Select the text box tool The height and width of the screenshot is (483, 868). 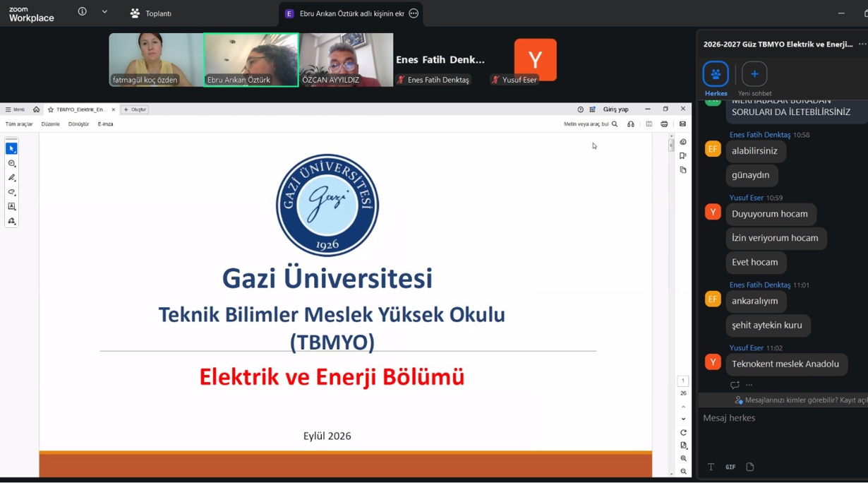(11, 207)
